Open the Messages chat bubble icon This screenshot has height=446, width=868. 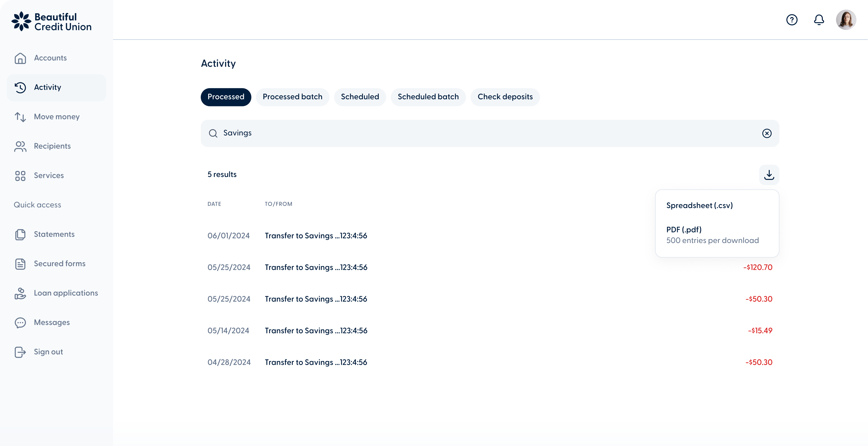(21, 323)
